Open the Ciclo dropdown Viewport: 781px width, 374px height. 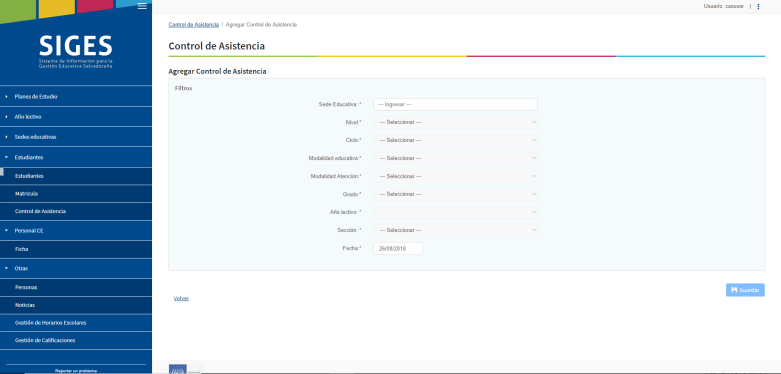455,140
